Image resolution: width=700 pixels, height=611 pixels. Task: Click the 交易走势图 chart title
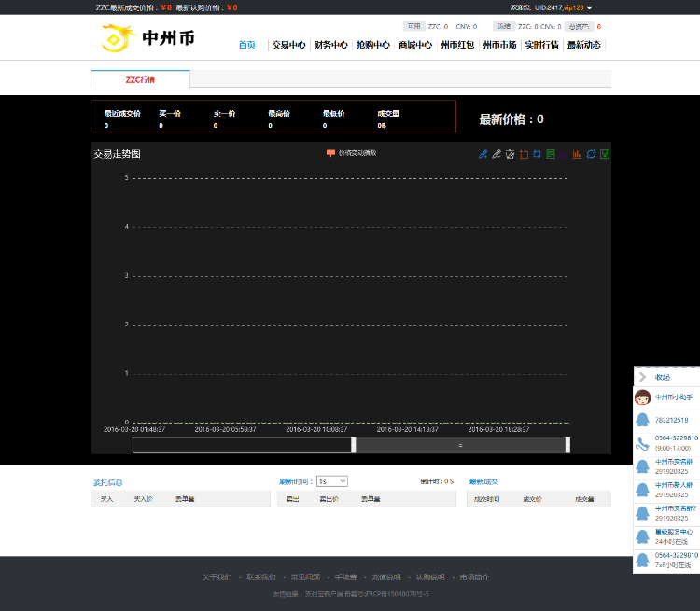point(117,154)
